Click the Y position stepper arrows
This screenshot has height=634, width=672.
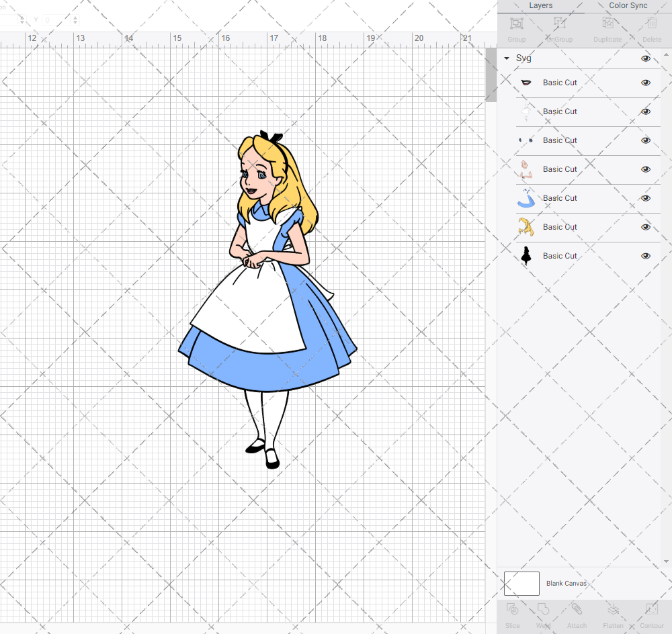(x=75, y=20)
